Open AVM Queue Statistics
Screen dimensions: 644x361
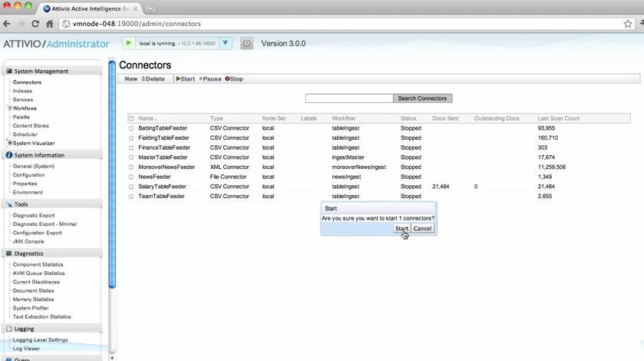coord(38,273)
